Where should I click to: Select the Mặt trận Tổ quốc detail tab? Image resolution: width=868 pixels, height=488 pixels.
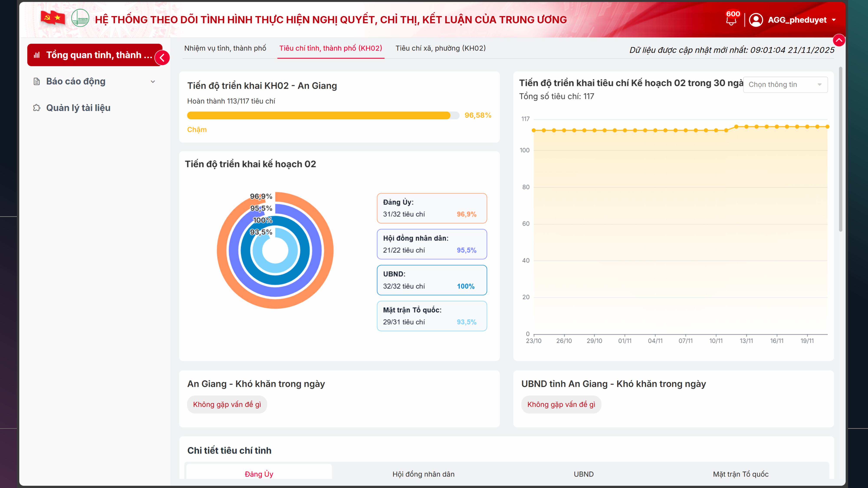click(x=740, y=474)
